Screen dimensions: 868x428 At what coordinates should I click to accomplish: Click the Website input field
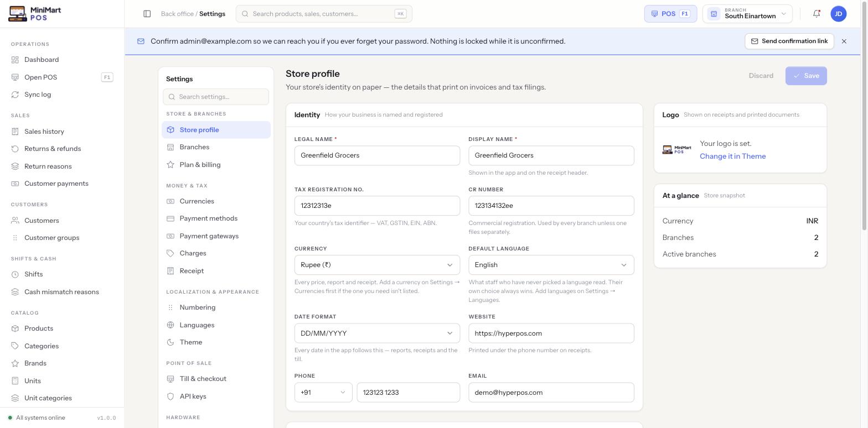(x=551, y=333)
